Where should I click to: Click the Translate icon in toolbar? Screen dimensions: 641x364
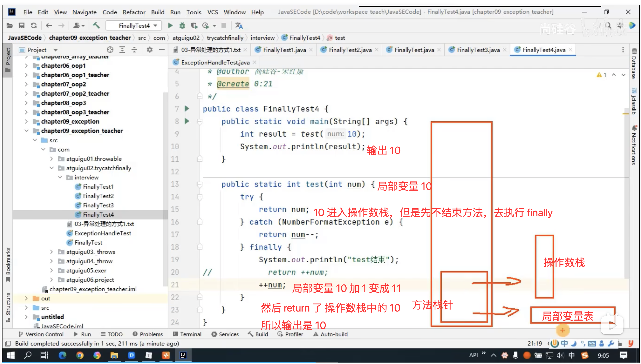239,25
